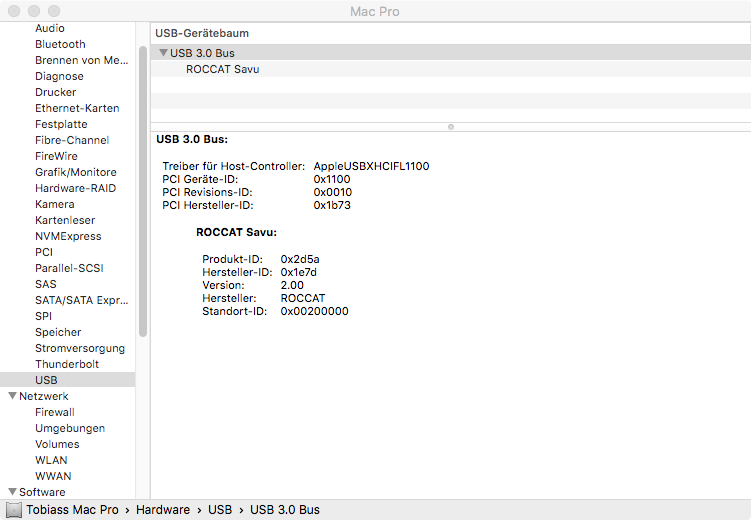Click the split pane divider handle dot
The height and width of the screenshot is (520, 751).
451,127
